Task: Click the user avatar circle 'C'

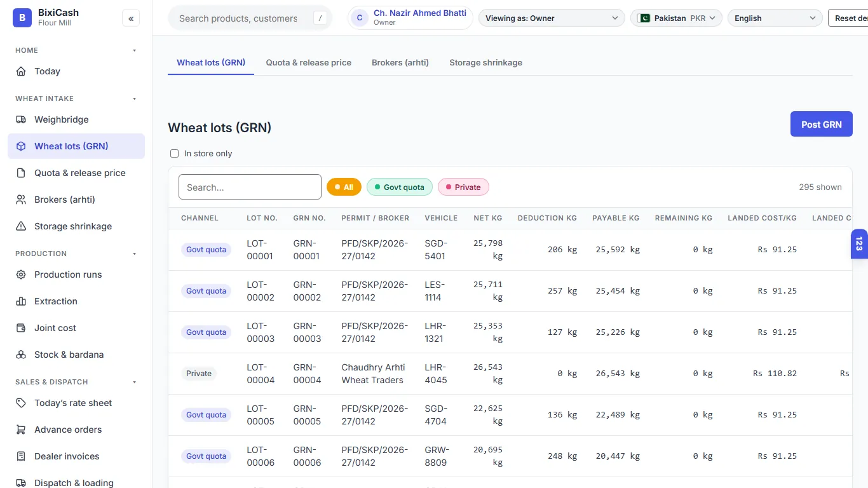Action: click(360, 18)
